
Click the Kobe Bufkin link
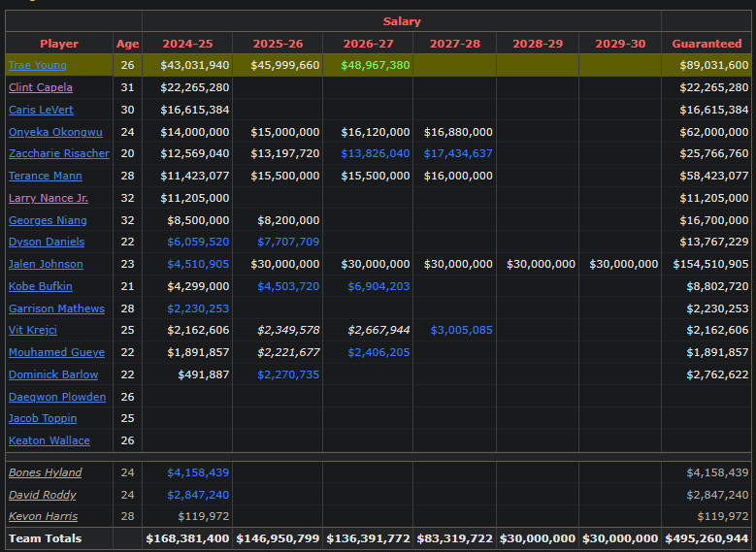(41, 286)
